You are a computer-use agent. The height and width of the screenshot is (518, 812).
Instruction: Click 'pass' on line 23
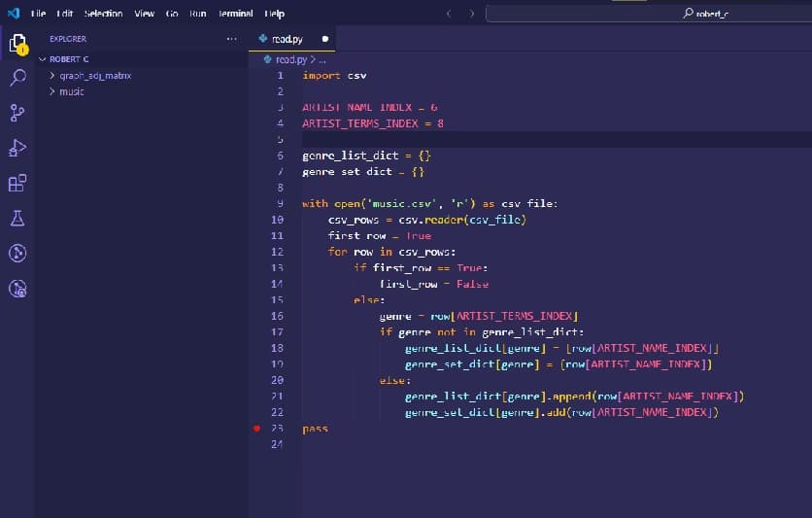click(x=315, y=429)
